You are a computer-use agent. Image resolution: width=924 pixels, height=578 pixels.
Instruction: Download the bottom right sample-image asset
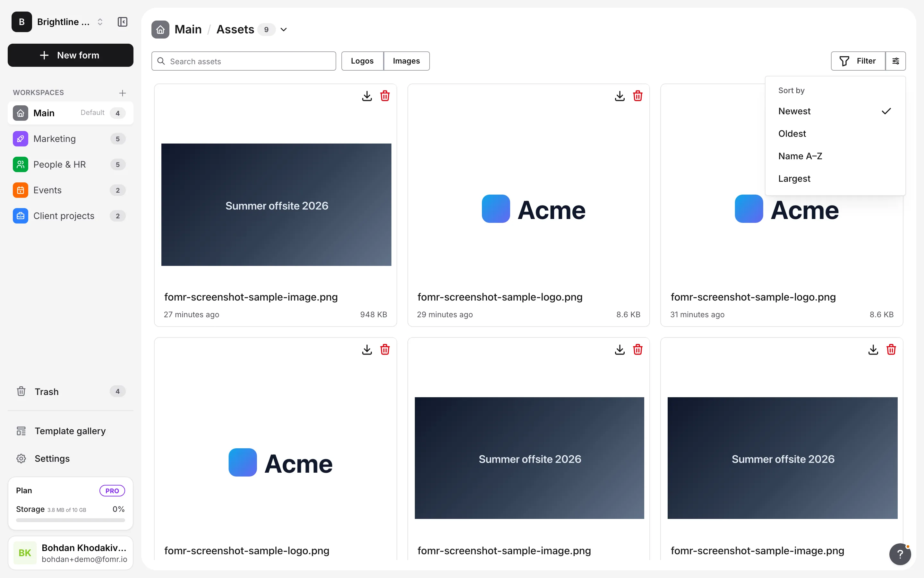click(x=873, y=349)
